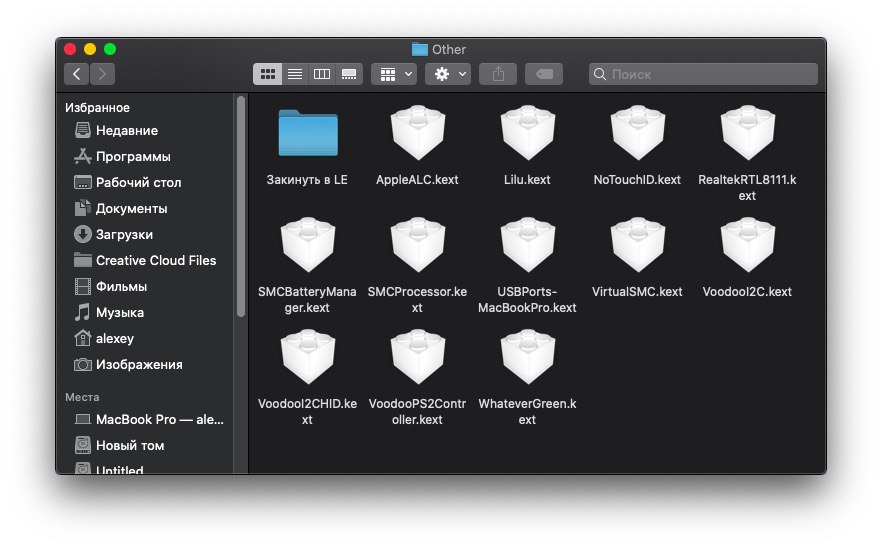The width and height of the screenshot is (882, 548).
Task: Go forward with the right arrow button
Action: click(x=102, y=74)
